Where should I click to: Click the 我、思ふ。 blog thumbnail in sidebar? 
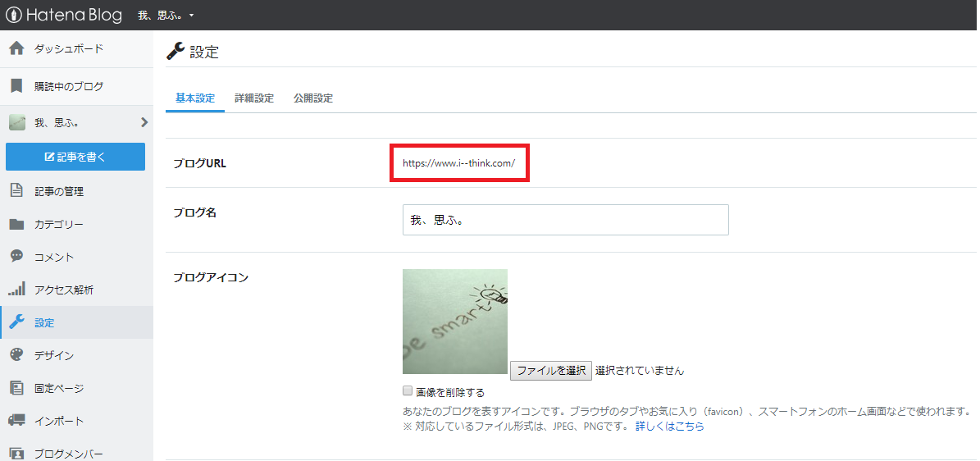17,122
